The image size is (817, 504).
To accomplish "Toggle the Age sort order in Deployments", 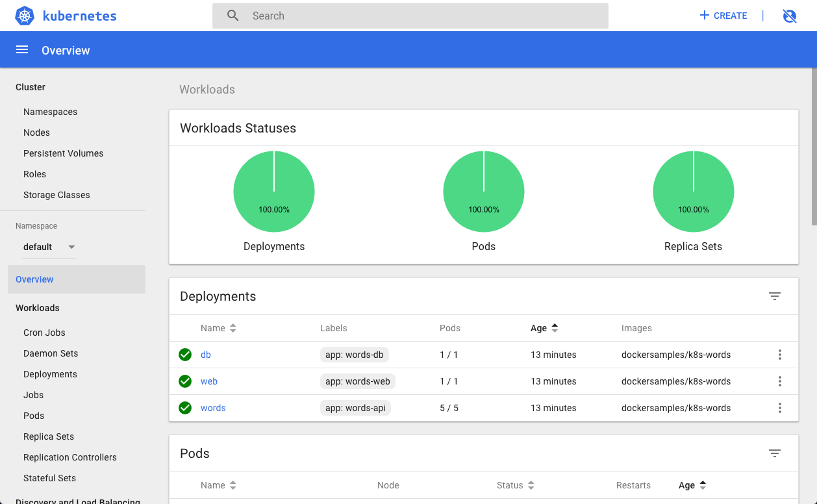I will [555, 328].
